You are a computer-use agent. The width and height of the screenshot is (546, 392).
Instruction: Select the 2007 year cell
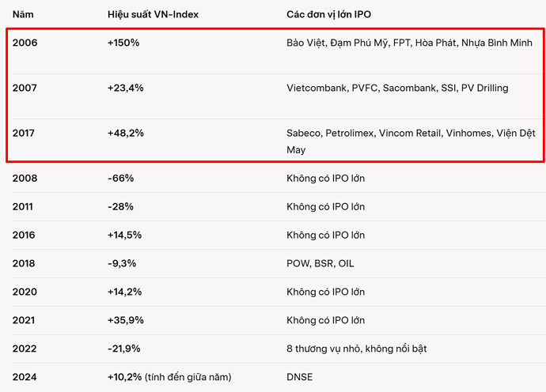25,88
